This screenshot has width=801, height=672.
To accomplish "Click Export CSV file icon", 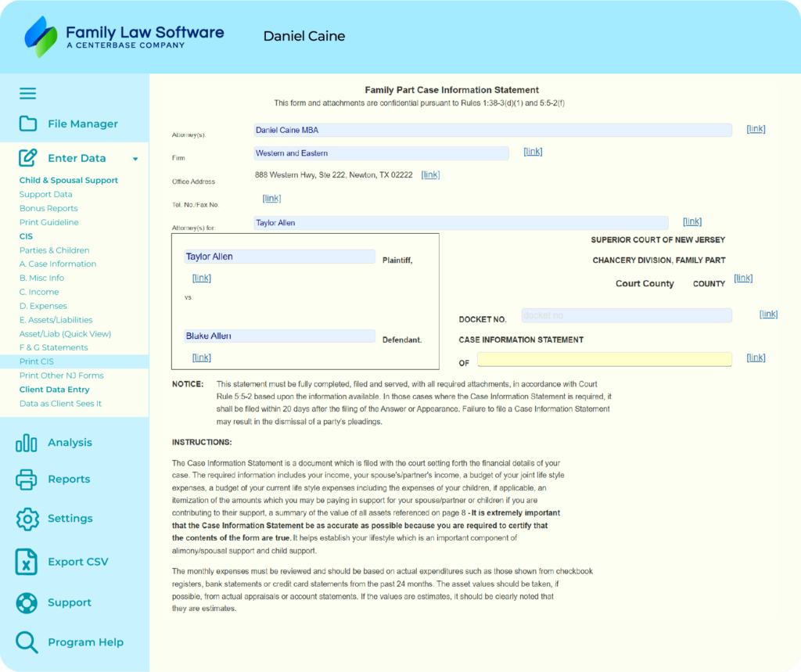I will (27, 562).
